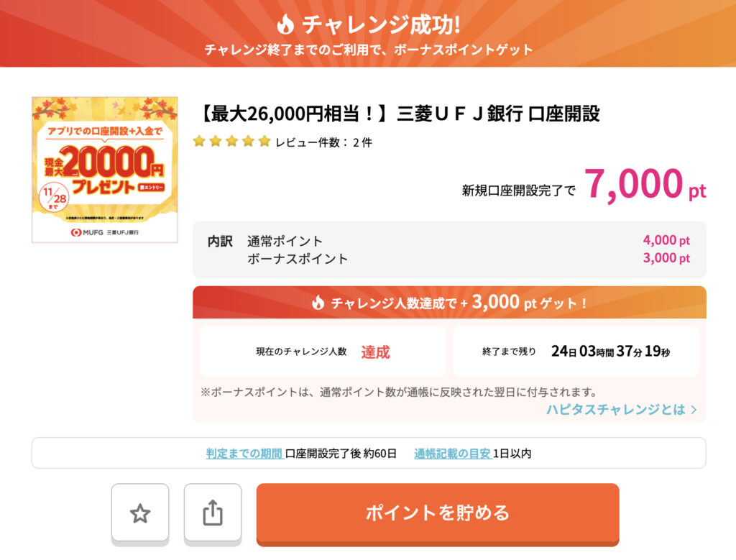Click the flame icon beside チャレンジ人数達成
Image resolution: width=736 pixels, height=560 pixels.
pos(318,303)
